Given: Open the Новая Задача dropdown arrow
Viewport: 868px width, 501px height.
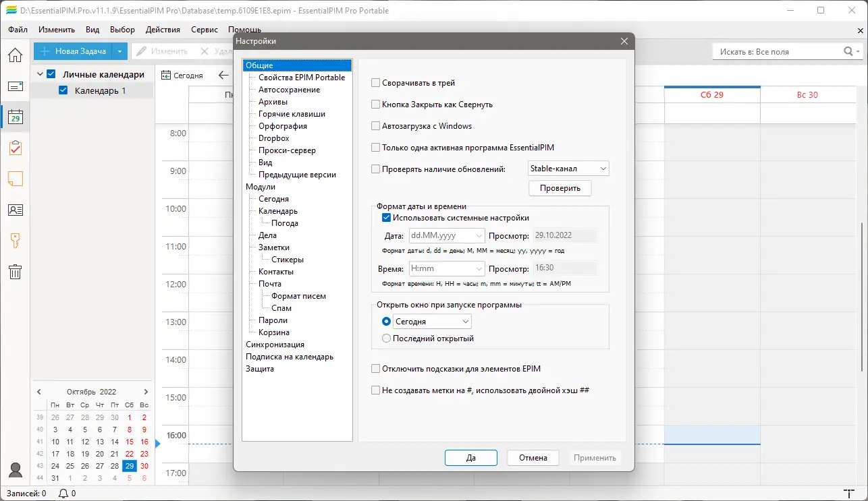Looking at the screenshot, I should [119, 51].
